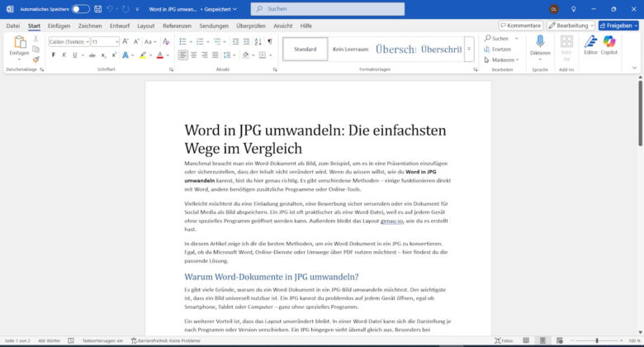Switch to the Referenzen tab

(x=177, y=26)
